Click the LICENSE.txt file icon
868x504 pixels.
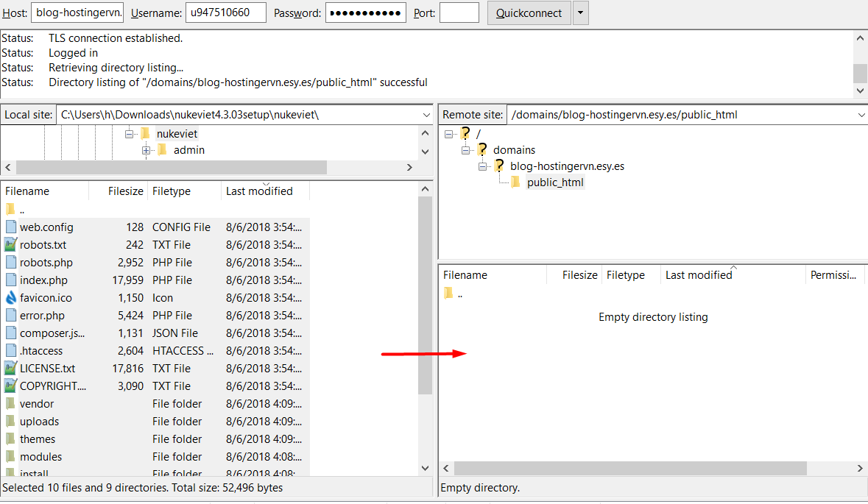tap(10, 369)
